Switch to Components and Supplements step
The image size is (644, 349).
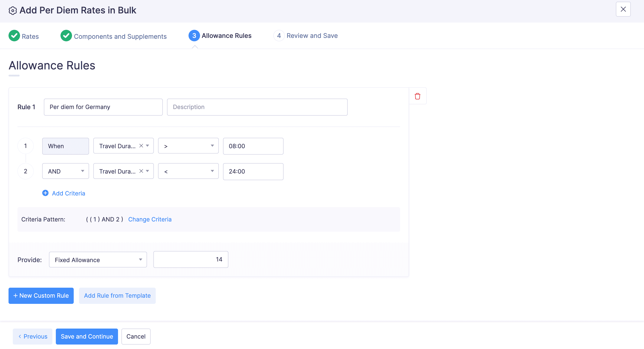point(120,36)
